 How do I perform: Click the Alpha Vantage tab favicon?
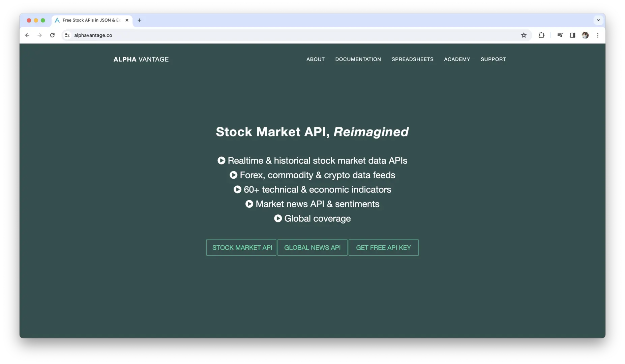(57, 20)
